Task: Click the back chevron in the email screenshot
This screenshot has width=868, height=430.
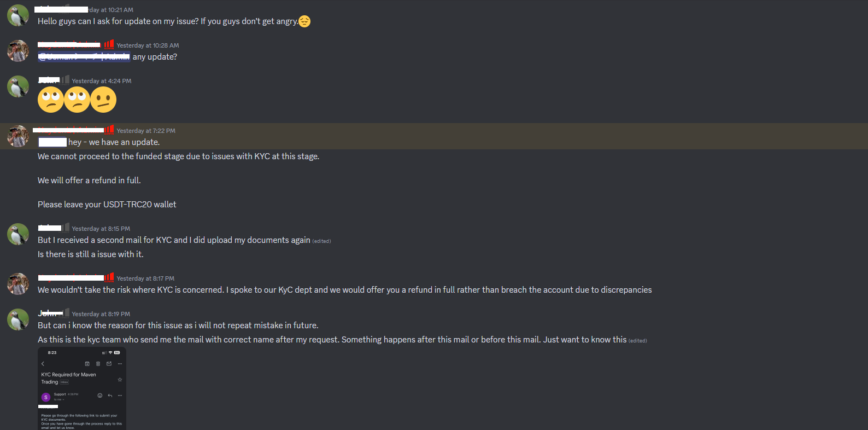Action: [x=43, y=364]
